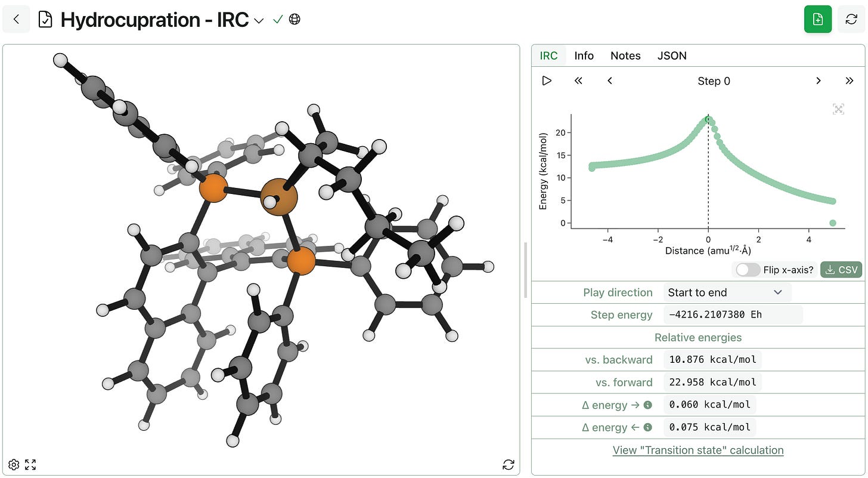Viewport: 868px width, 478px height.
Task: Click the green completed checkmark status icon
Action: pyautogui.click(x=277, y=20)
